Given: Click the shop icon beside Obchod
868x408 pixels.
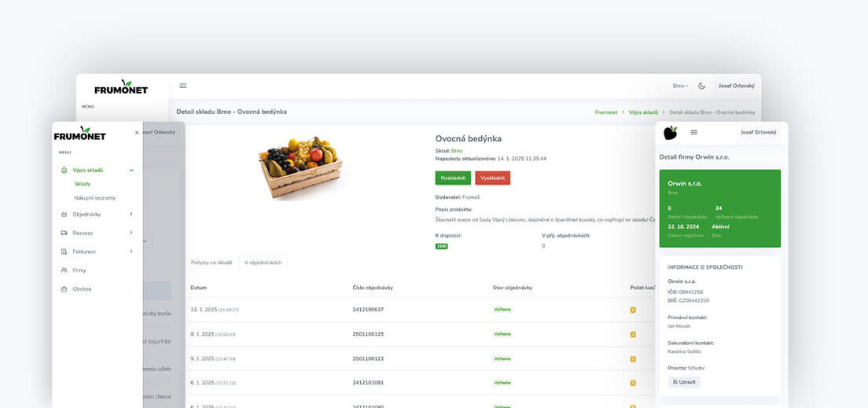Looking at the screenshot, I should [64, 289].
